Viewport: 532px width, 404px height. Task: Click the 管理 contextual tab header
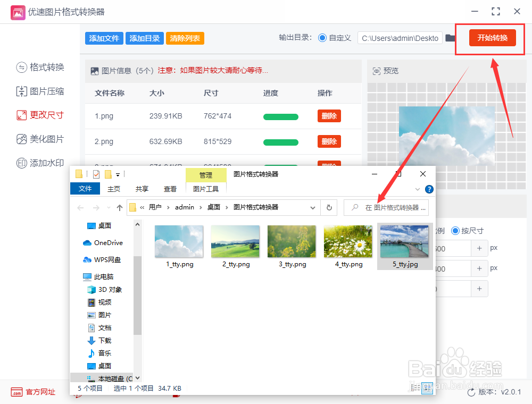205,175
